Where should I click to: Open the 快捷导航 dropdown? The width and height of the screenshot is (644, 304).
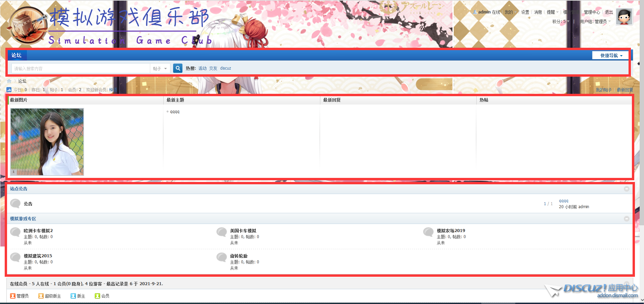point(611,55)
